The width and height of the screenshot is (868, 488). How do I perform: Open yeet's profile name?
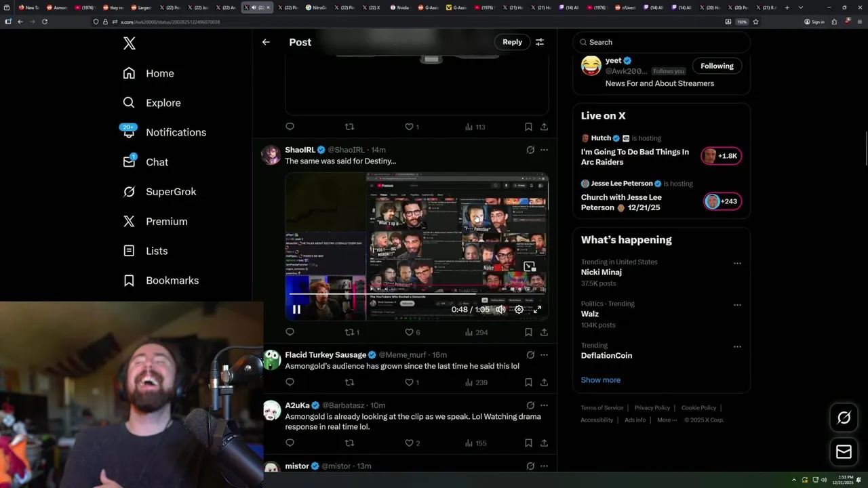pyautogui.click(x=613, y=60)
